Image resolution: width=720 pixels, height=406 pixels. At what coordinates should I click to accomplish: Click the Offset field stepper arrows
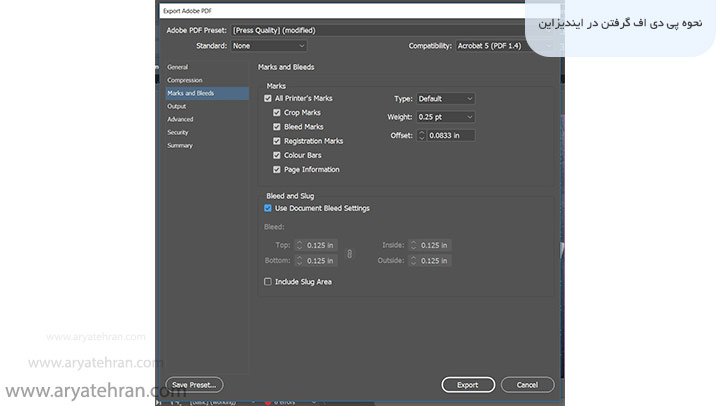click(x=422, y=135)
